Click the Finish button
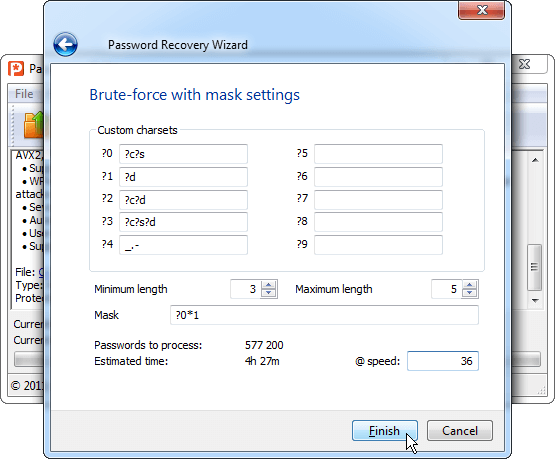Image resolution: width=555 pixels, height=459 pixels. coord(385,431)
